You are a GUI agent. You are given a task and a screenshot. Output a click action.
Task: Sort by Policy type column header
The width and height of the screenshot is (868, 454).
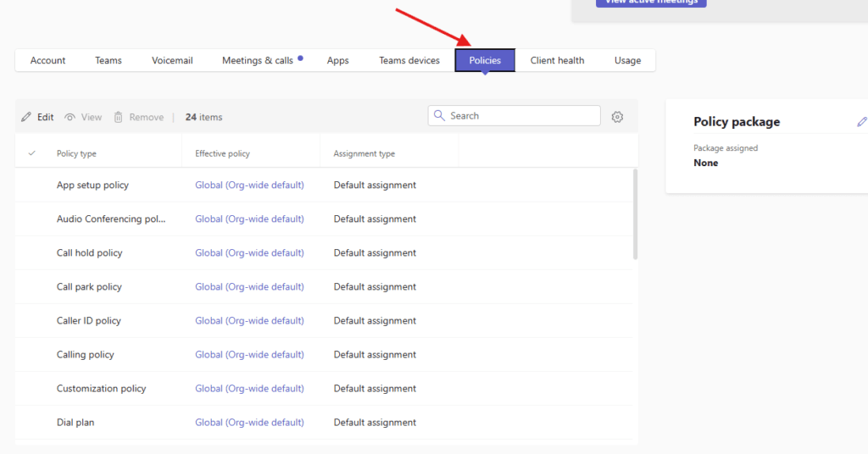pyautogui.click(x=76, y=153)
